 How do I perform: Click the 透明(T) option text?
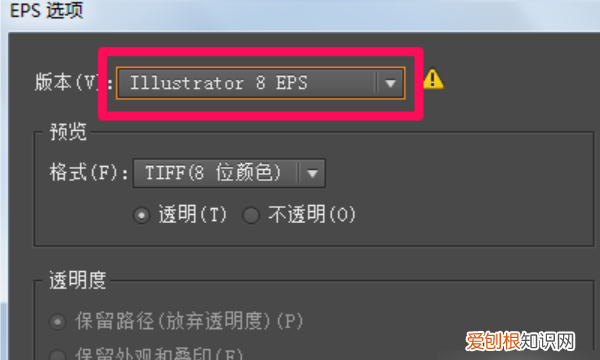point(193,214)
